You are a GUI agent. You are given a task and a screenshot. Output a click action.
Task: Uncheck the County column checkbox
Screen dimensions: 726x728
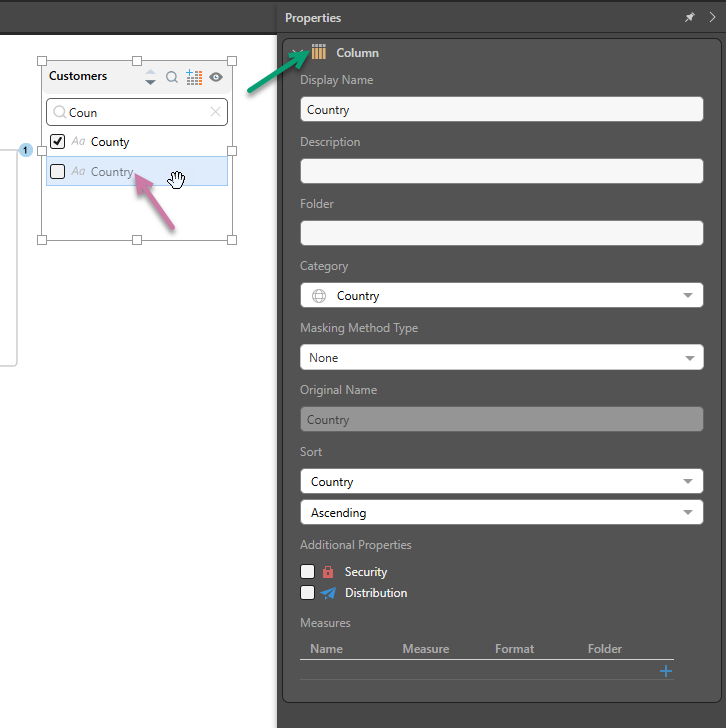pyautogui.click(x=58, y=142)
